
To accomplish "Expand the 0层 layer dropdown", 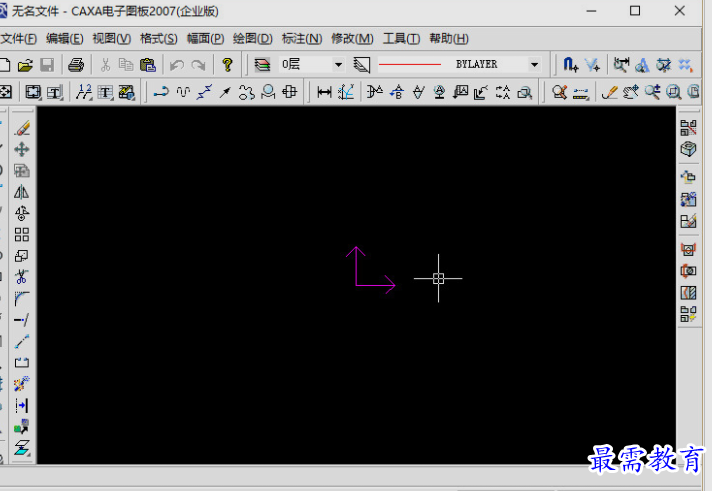I will [338, 64].
